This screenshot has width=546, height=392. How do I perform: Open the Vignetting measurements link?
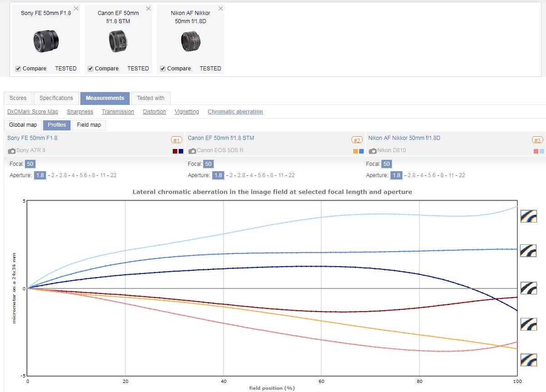click(187, 112)
